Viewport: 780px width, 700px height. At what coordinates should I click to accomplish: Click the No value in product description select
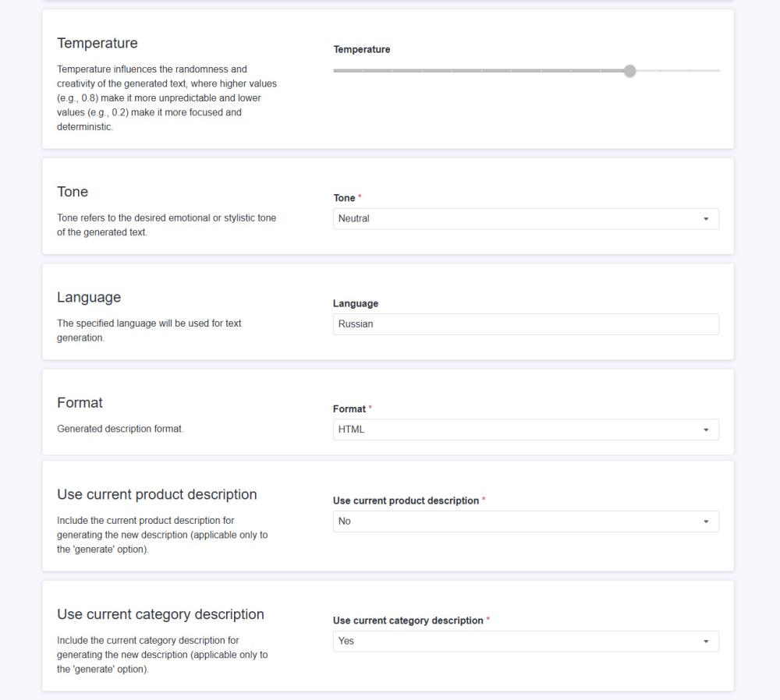[346, 521]
